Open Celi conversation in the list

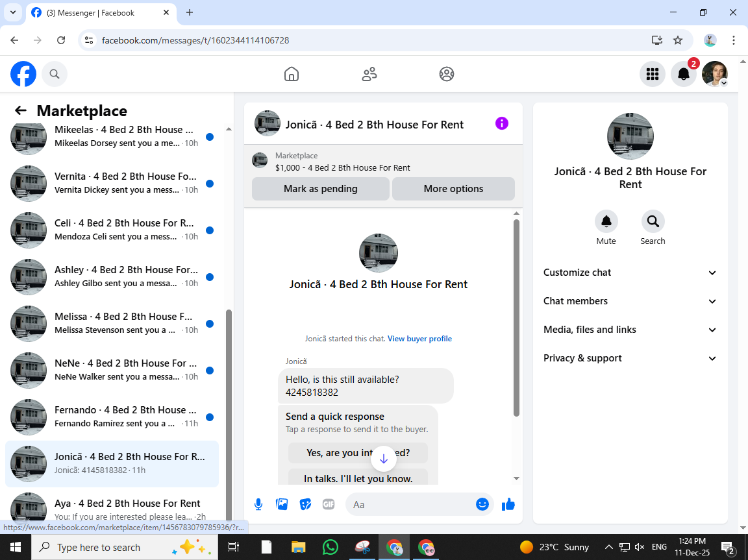point(112,230)
